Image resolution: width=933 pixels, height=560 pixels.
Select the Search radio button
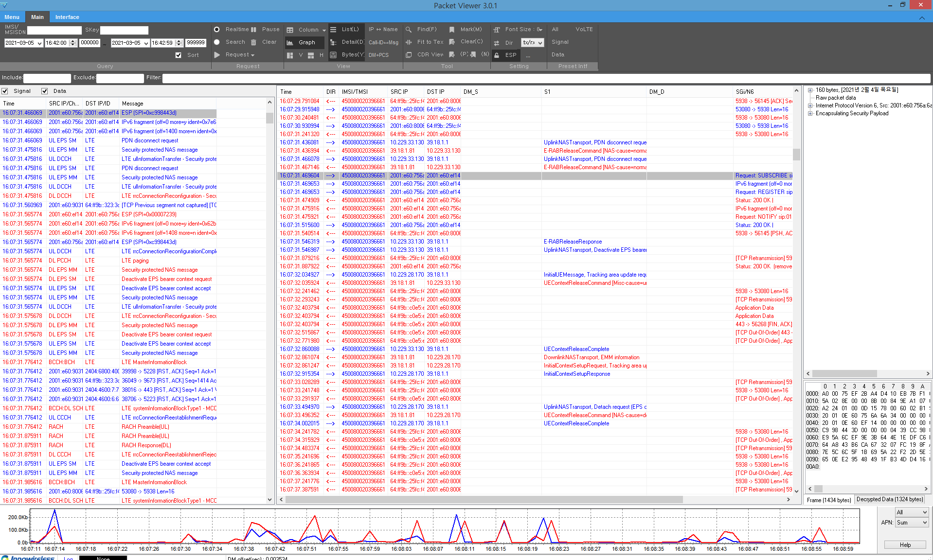pos(217,42)
